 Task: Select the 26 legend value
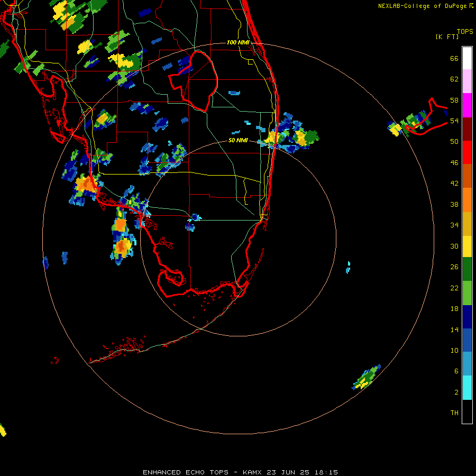coord(454,267)
